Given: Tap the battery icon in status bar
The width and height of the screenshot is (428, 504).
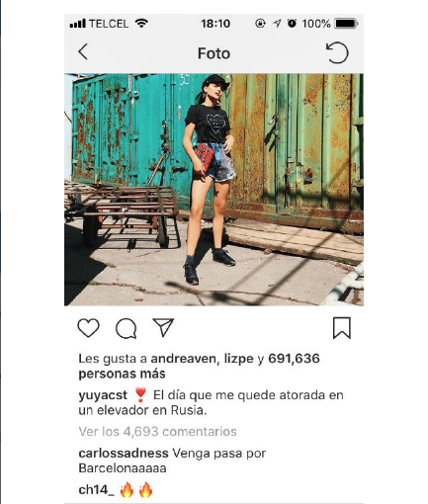Looking at the screenshot, I should point(347,24).
